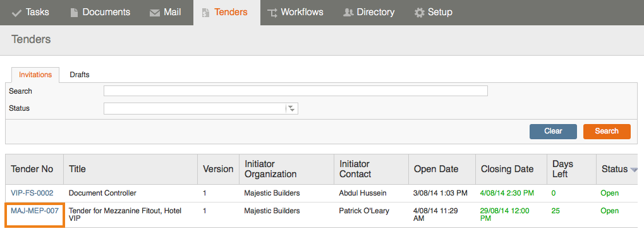Sort by Status column arrow
This screenshot has height=231, width=644.
pyautogui.click(x=634, y=170)
